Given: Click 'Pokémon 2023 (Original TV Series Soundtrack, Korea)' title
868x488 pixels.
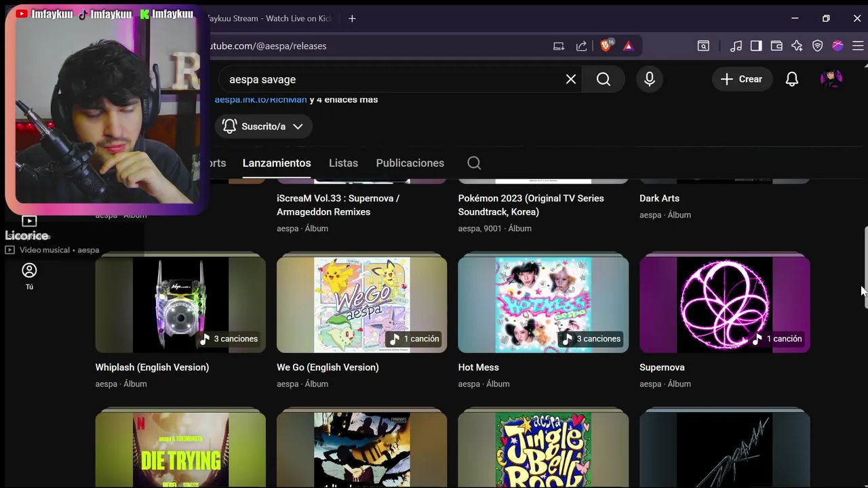Looking at the screenshot, I should 531,205.
